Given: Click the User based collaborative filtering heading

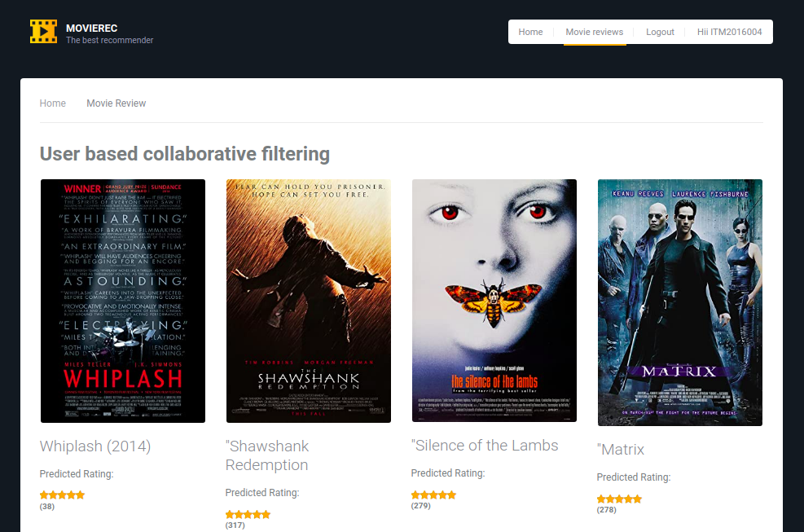Looking at the screenshot, I should click(185, 154).
